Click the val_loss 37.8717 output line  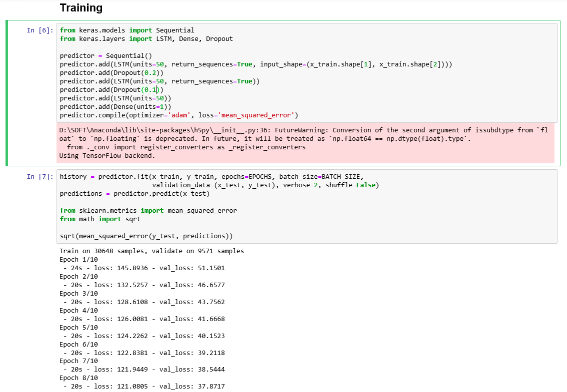(x=144, y=387)
